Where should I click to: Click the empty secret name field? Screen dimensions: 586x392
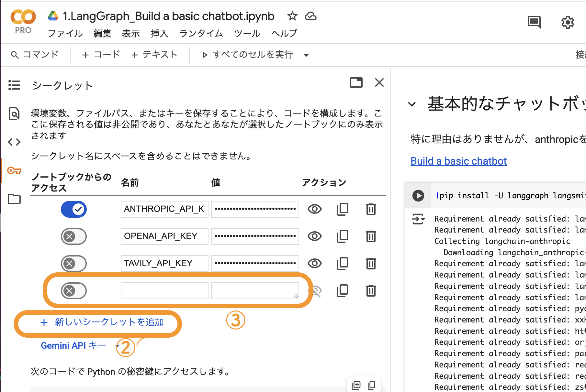pyautogui.click(x=164, y=291)
